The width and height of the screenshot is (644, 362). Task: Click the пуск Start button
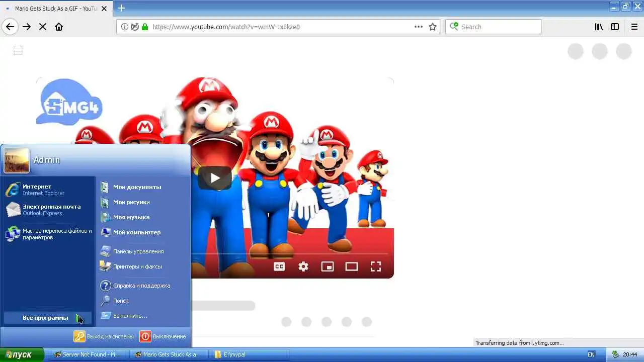point(21,354)
